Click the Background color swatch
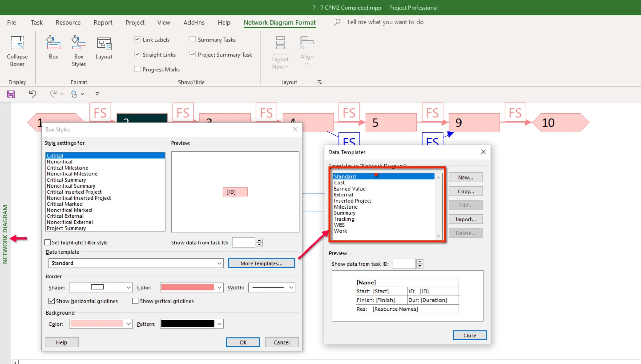This screenshot has width=641, height=364. (x=97, y=324)
